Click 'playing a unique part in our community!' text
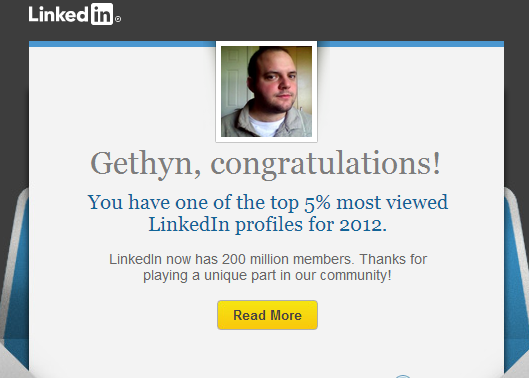Viewport: 529px width, 378px height. click(x=267, y=275)
